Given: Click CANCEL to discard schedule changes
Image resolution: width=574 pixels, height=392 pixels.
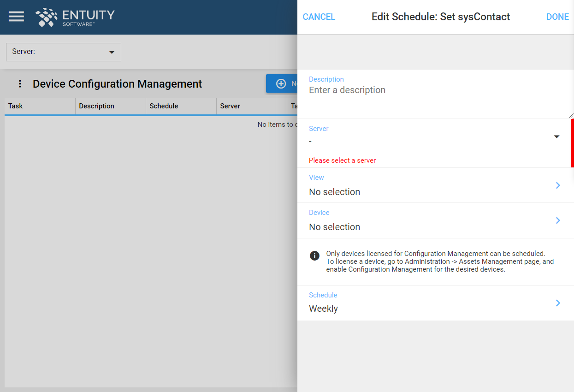Looking at the screenshot, I should 319,17.
